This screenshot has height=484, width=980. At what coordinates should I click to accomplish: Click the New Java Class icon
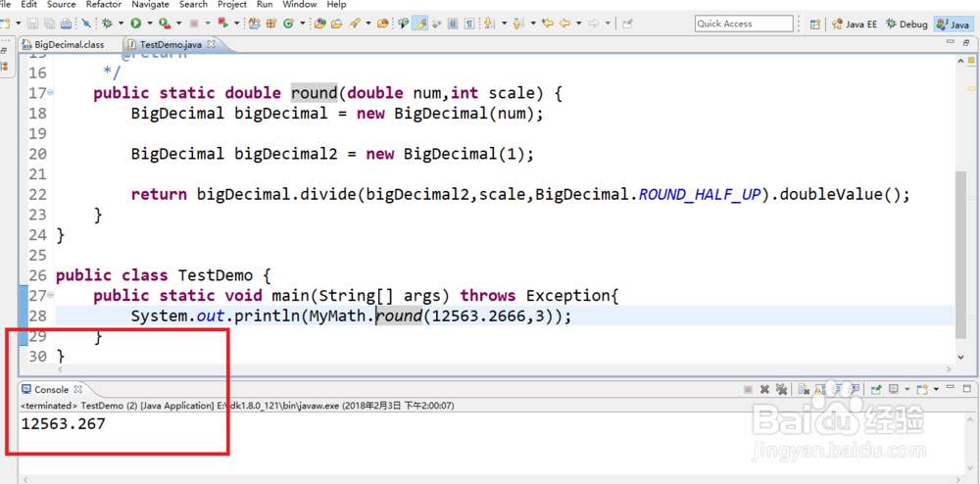pyautogui.click(x=288, y=24)
